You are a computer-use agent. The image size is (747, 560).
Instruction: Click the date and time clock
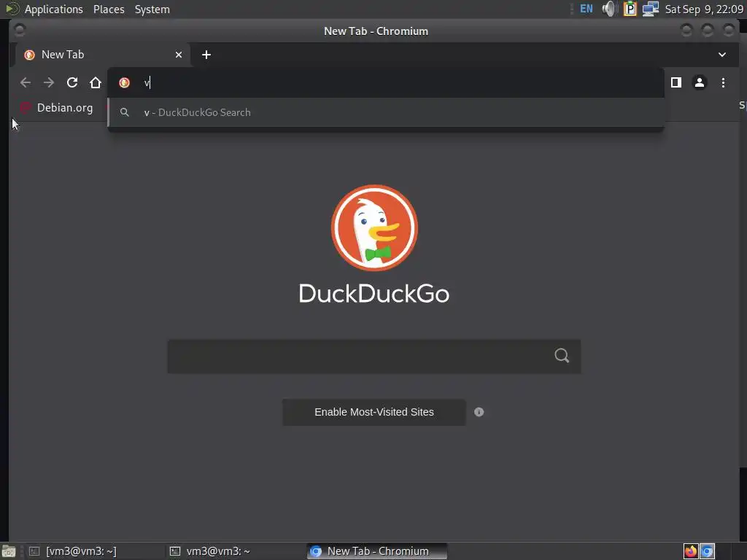point(704,9)
